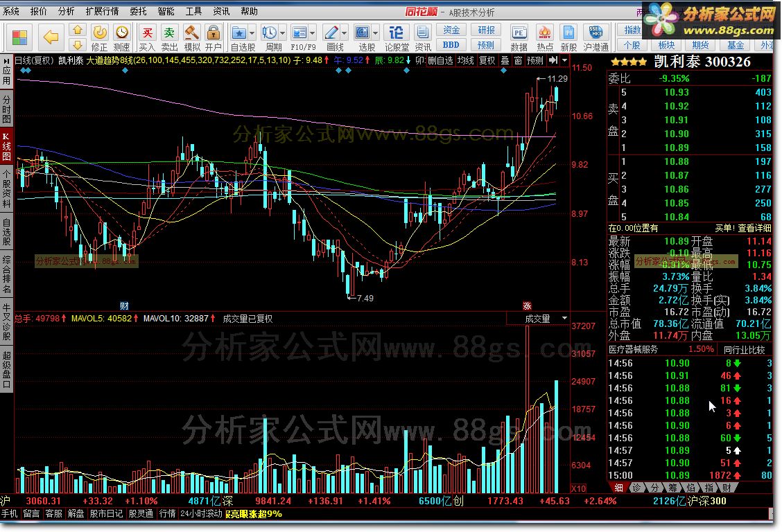This screenshot has height=532, width=782.
Task: Go back with the yellow left arrow
Action: point(51,37)
